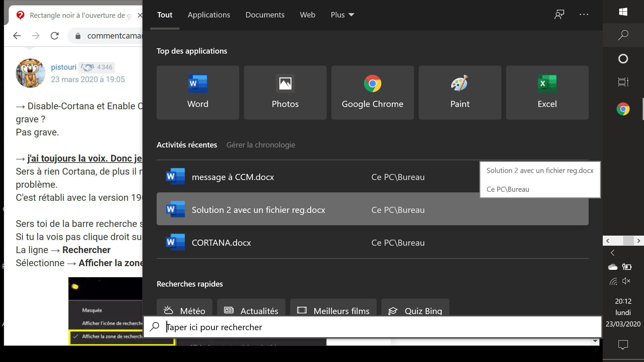
Task: Open message à CCM.docx
Action: pos(372,177)
